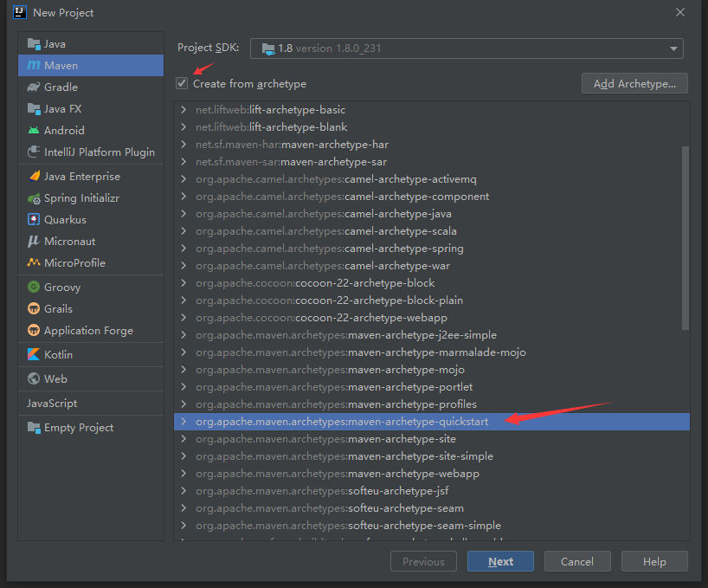Click the Groovy green icon
708x588 pixels.
coord(34,287)
